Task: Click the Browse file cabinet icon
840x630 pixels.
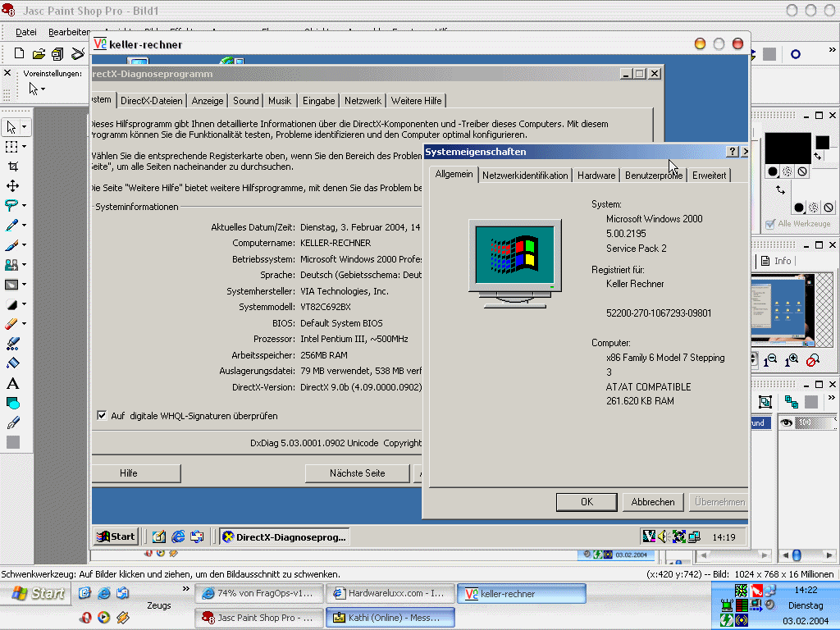Action: coord(58,53)
